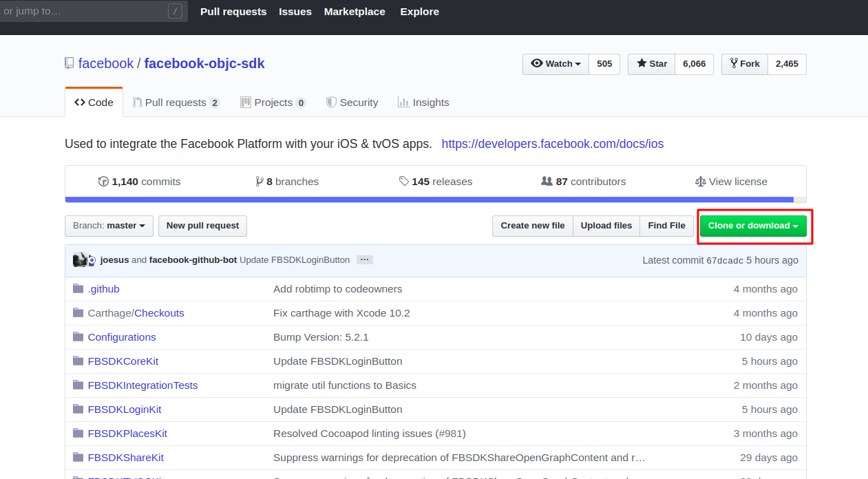Click the folder icon for FBSDKCoreKit
The width and height of the screenshot is (868, 479).
click(x=78, y=361)
